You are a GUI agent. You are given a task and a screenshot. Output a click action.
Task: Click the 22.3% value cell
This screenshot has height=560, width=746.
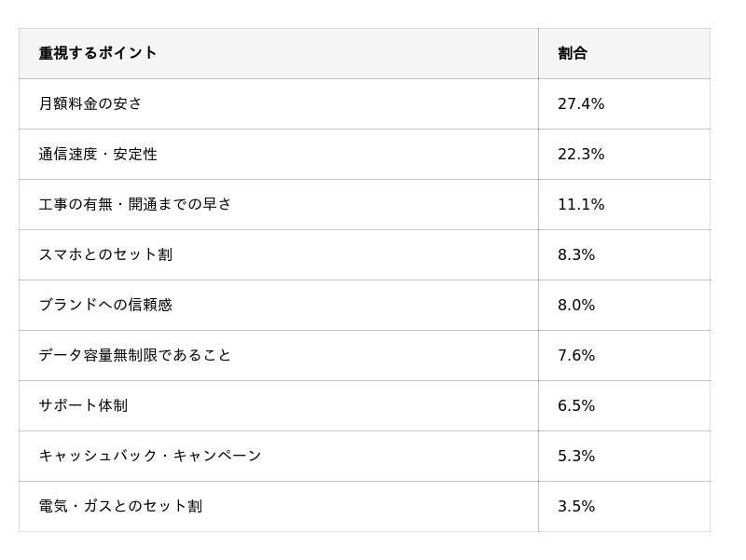(x=624, y=154)
